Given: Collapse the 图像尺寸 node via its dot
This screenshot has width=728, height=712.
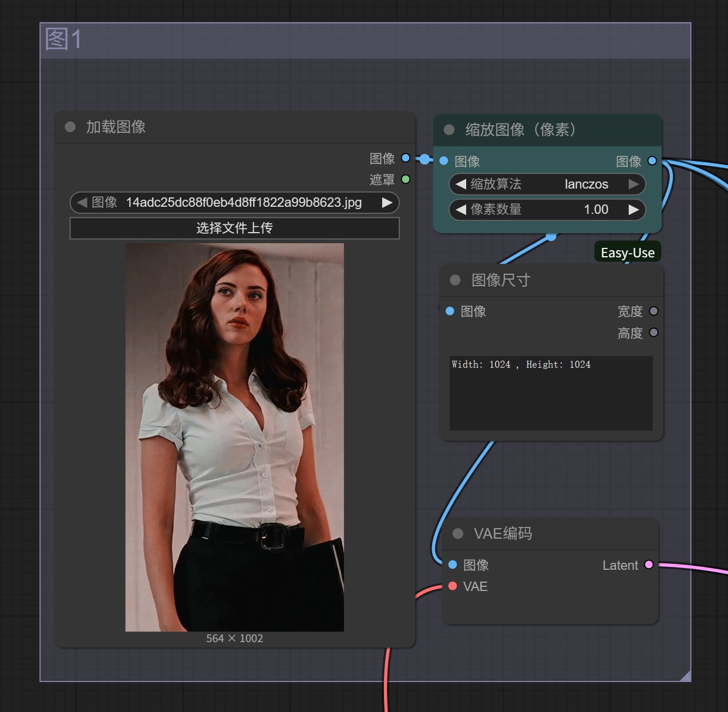Looking at the screenshot, I should point(455,280).
